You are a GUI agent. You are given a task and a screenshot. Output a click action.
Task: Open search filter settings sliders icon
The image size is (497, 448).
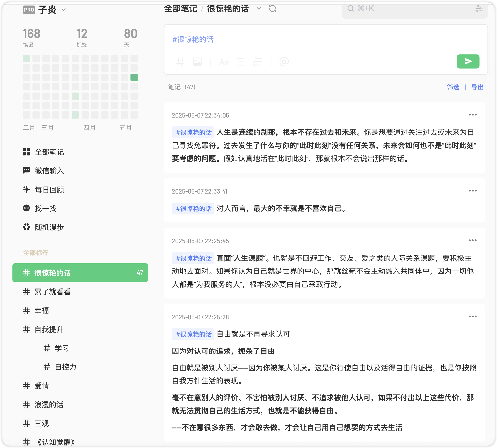click(x=479, y=9)
